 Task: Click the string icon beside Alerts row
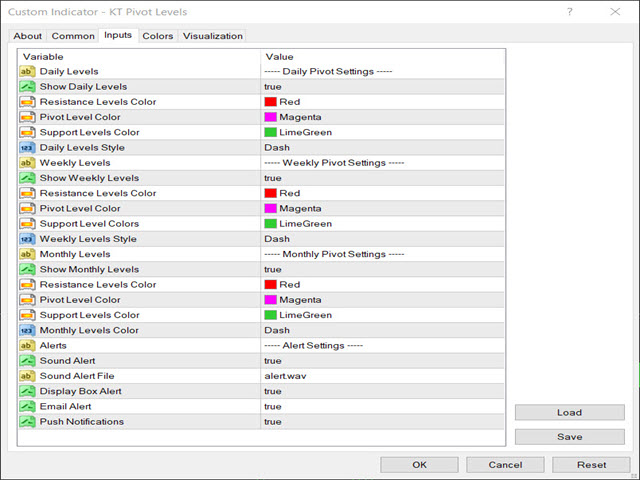point(27,346)
